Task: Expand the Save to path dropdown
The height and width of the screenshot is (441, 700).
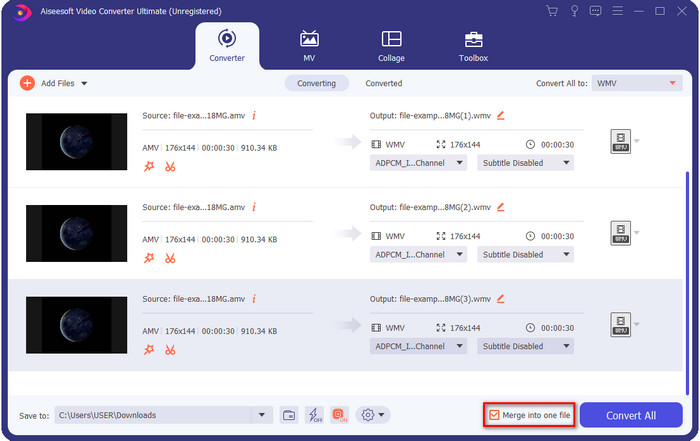Action: pyautogui.click(x=263, y=415)
